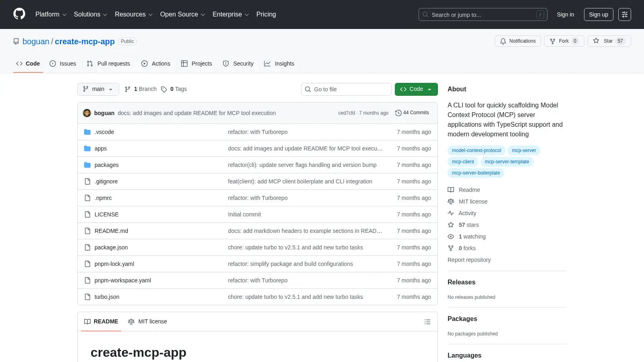Click the apps folder icon
Viewport: 644px width, 362px height.
87,148
